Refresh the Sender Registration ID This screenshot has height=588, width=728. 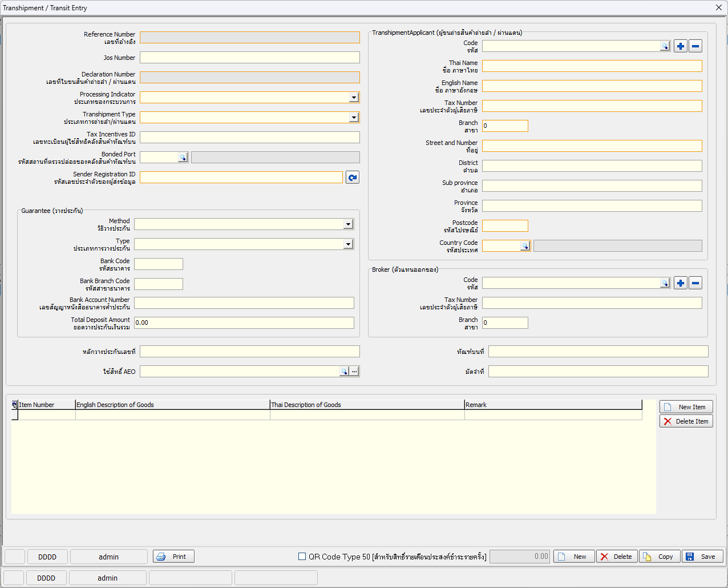click(353, 178)
